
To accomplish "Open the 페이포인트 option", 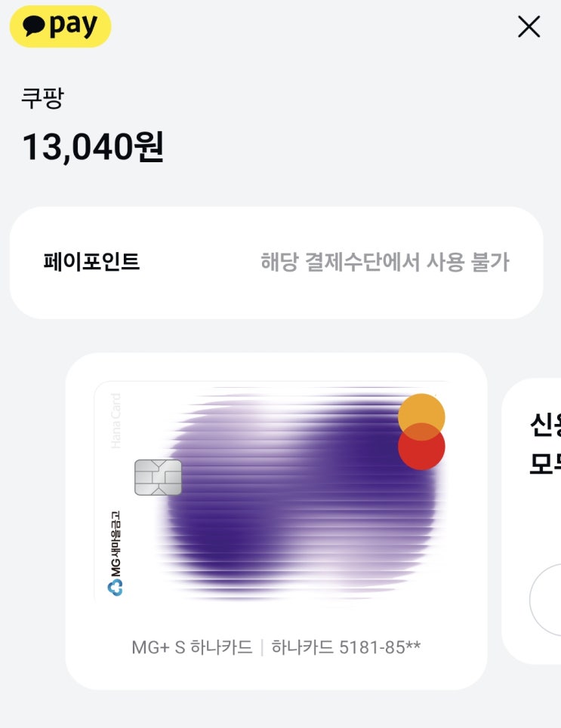I will (91, 262).
